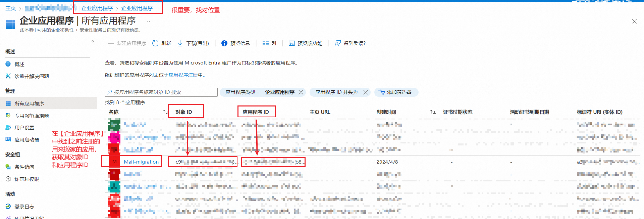Click the 应用启动器 icon

pos(8,139)
